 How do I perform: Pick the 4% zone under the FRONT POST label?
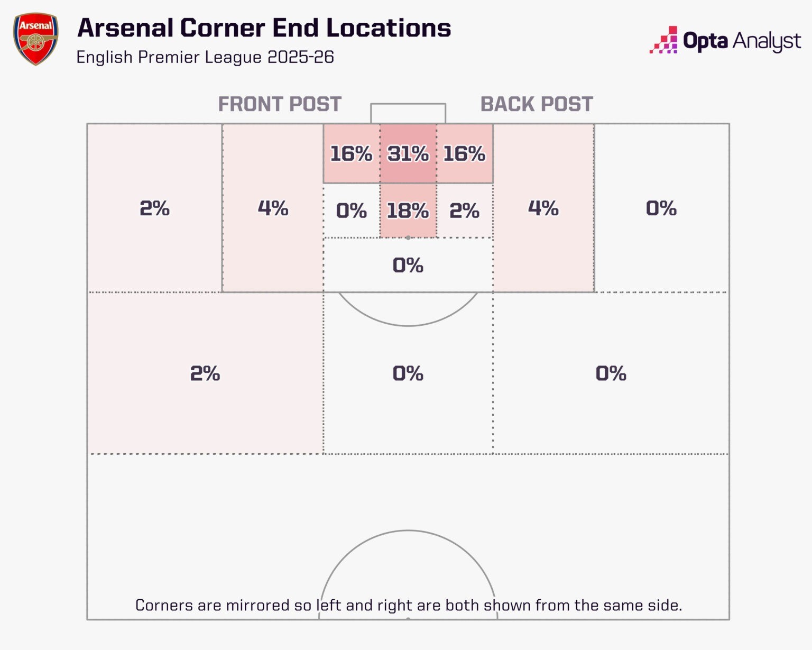(x=273, y=208)
